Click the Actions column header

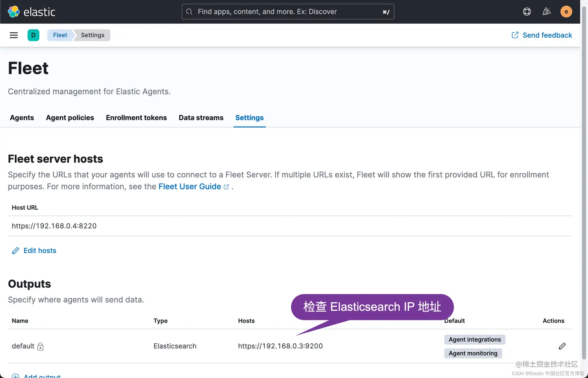coord(553,321)
